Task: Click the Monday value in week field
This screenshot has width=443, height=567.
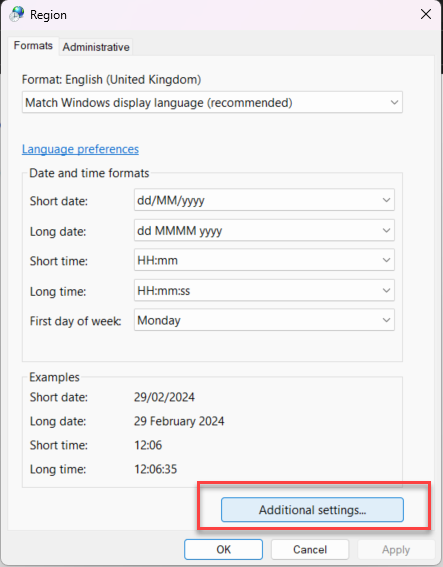Action: [159, 320]
